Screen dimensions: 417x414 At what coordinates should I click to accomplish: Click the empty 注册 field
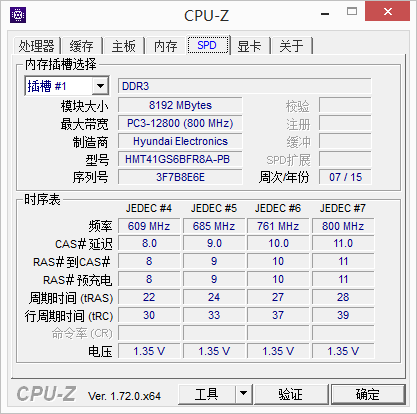[x=345, y=123]
